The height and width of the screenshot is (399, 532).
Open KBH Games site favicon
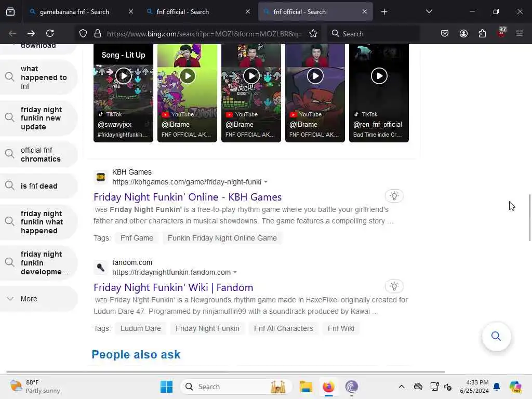pos(101,177)
